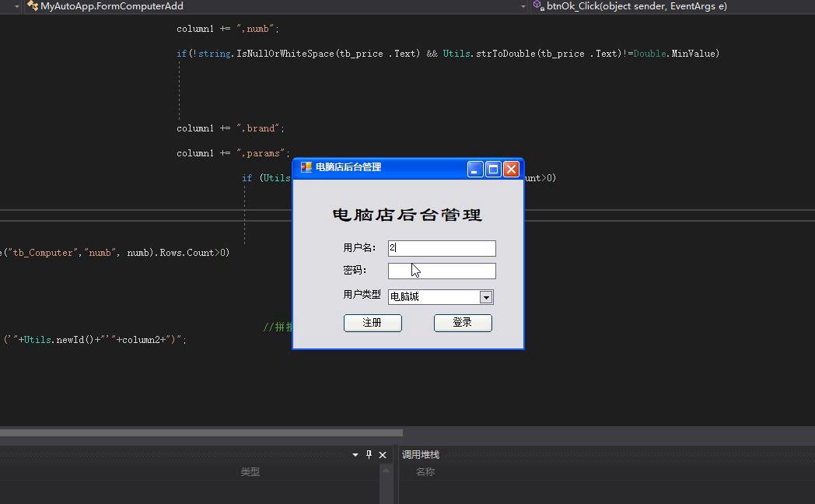The width and height of the screenshot is (815, 504).
Task: Click the login dialog's application icon
Action: pyautogui.click(x=306, y=167)
